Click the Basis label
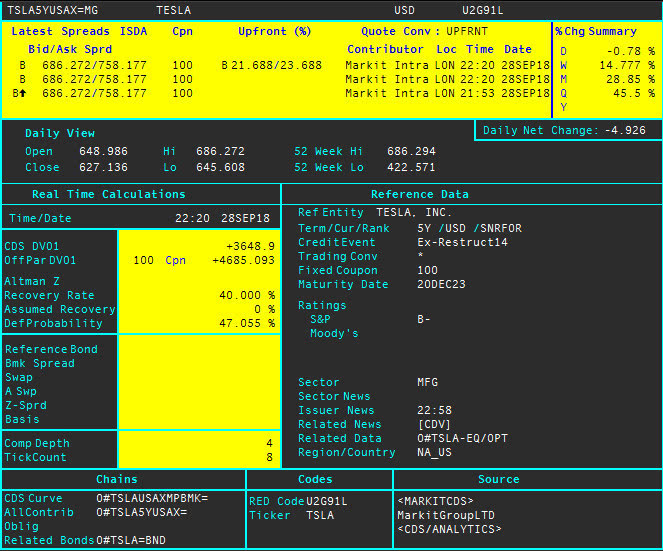The width and height of the screenshot is (663, 551). (22, 419)
